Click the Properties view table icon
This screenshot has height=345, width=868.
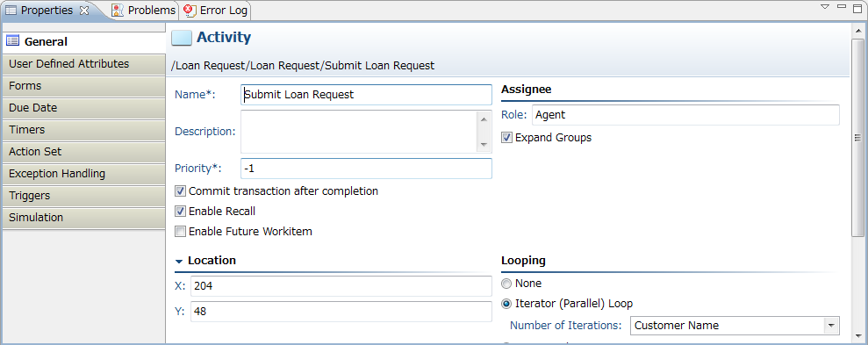[11, 10]
